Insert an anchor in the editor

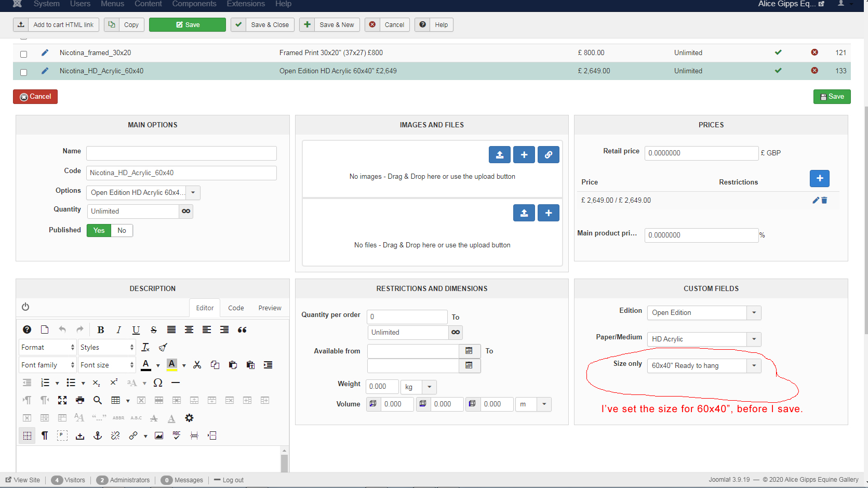click(98, 436)
